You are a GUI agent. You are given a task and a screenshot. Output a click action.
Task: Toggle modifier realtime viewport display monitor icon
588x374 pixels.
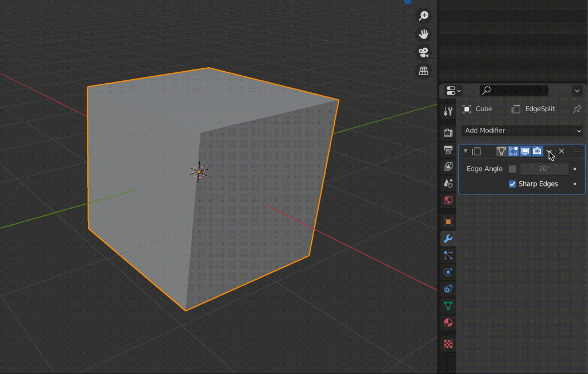click(x=524, y=151)
